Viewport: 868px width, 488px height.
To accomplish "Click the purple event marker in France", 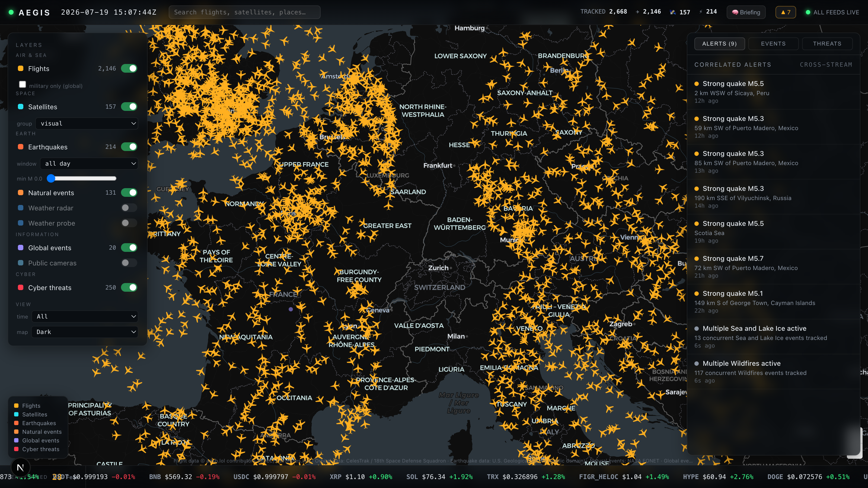I will (291, 309).
